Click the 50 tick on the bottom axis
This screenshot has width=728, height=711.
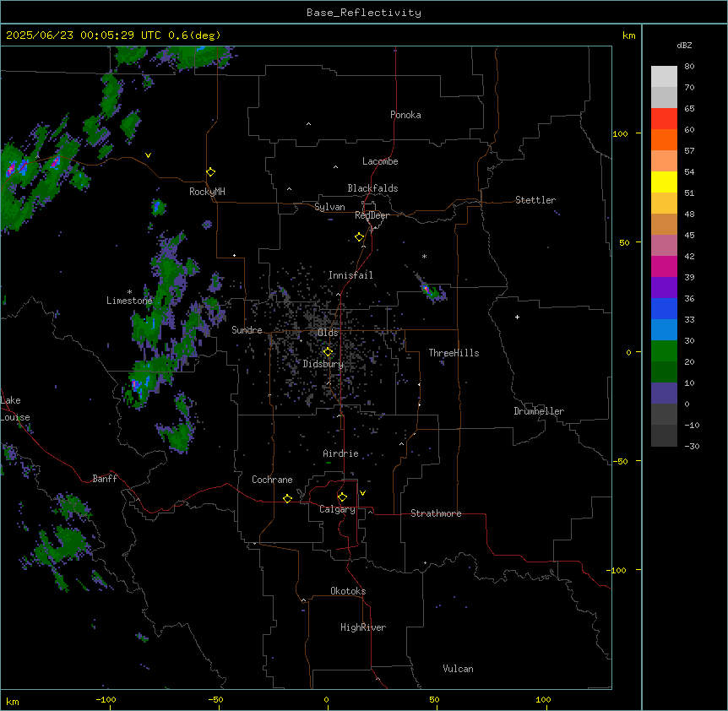tap(434, 699)
